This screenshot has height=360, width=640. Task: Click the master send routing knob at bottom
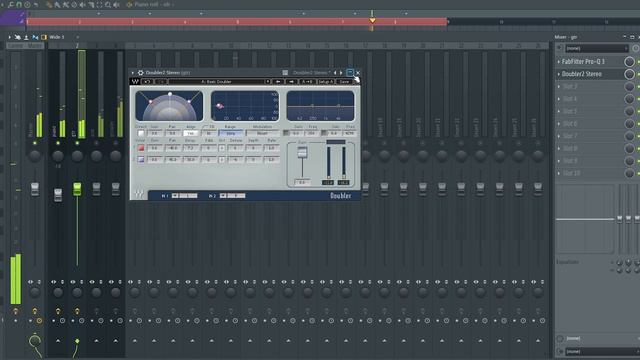(x=35, y=341)
